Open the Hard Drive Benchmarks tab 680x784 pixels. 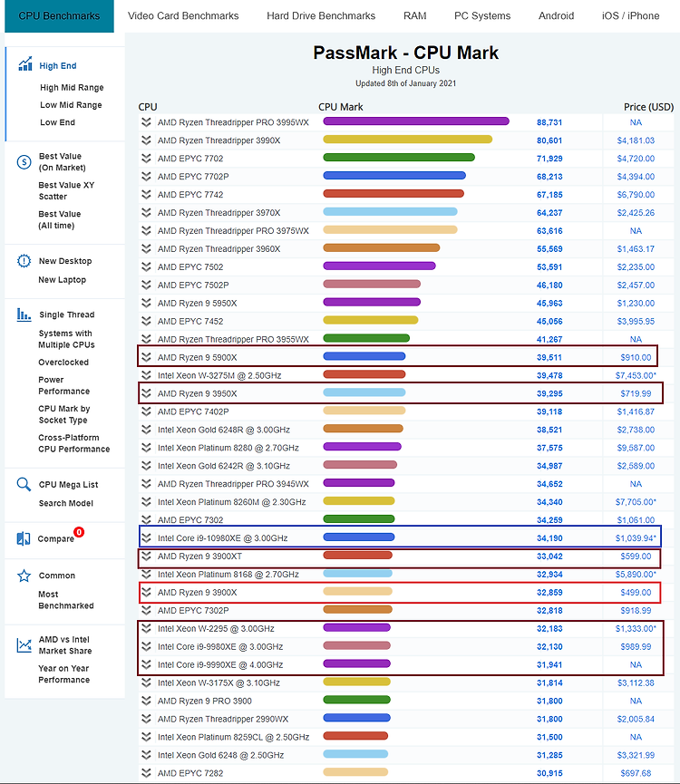click(321, 16)
